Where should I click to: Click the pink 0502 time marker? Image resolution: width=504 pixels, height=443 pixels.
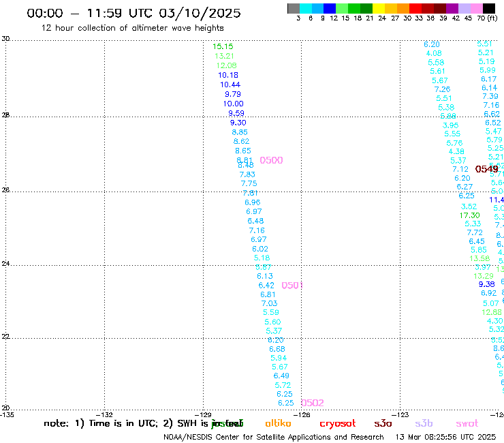point(313,403)
